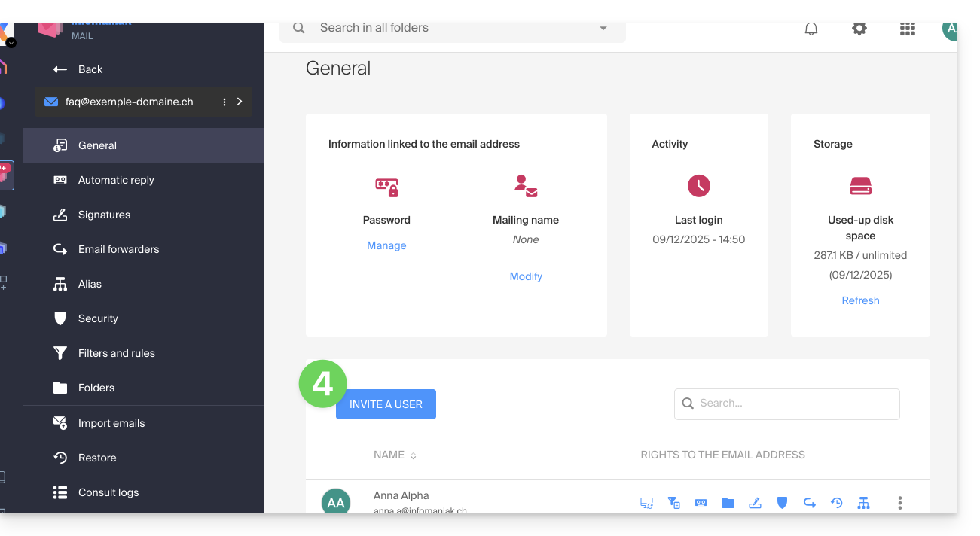Click the Manage password link
980x536 pixels.
[x=386, y=245]
